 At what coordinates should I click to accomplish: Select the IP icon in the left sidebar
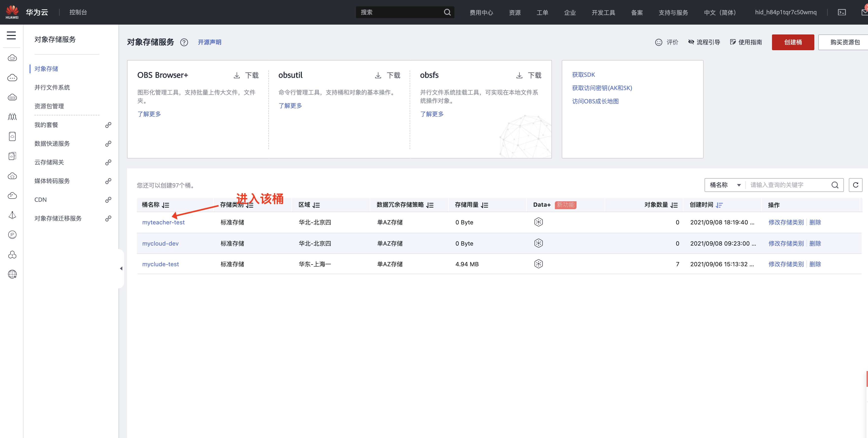click(12, 235)
